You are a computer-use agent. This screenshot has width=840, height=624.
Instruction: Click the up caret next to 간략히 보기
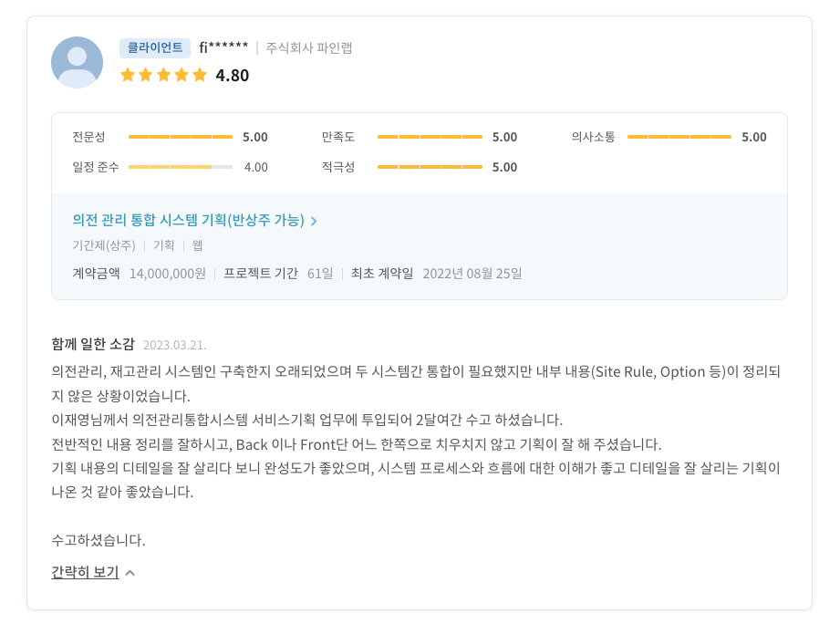pyautogui.click(x=130, y=573)
